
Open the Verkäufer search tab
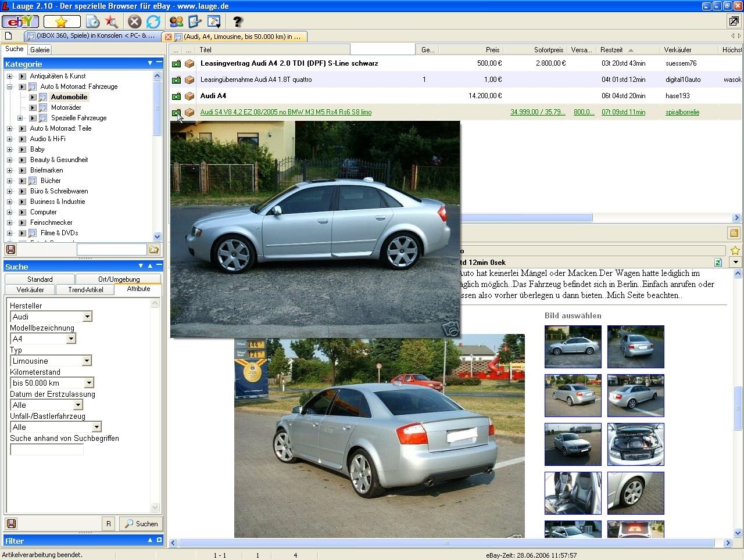click(x=30, y=289)
